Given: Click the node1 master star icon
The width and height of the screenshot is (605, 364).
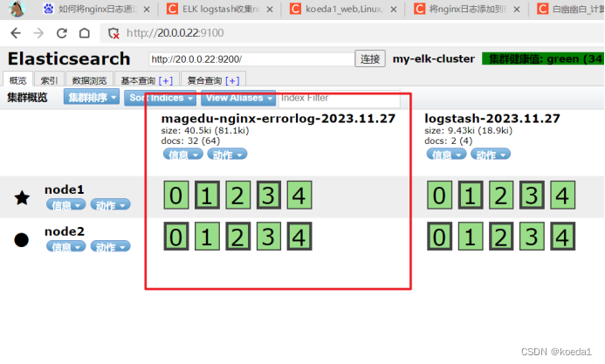Looking at the screenshot, I should coord(22,197).
